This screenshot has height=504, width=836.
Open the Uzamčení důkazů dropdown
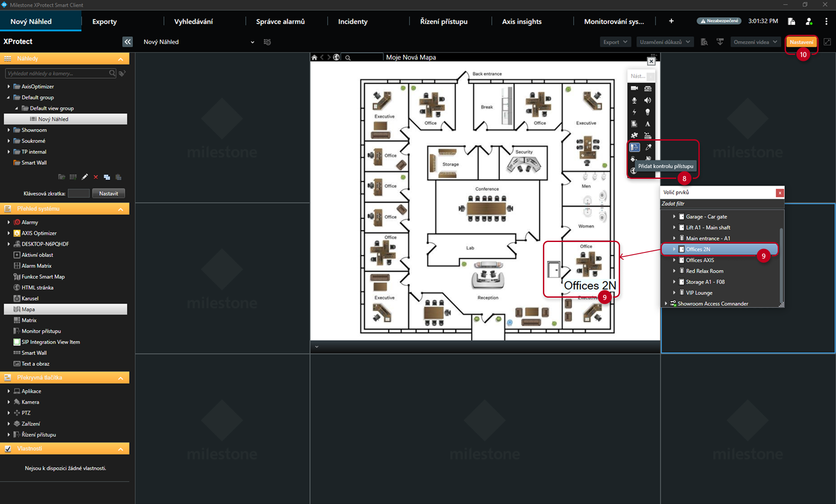(664, 42)
